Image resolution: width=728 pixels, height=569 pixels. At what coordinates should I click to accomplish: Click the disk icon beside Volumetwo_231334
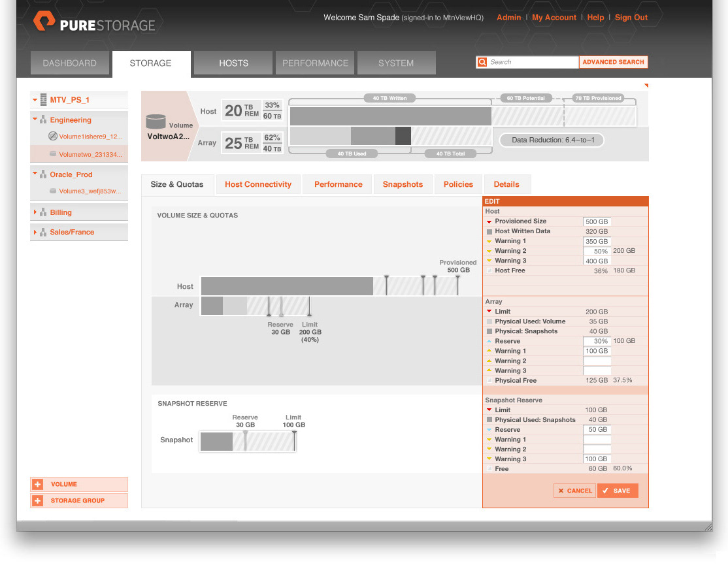53,154
